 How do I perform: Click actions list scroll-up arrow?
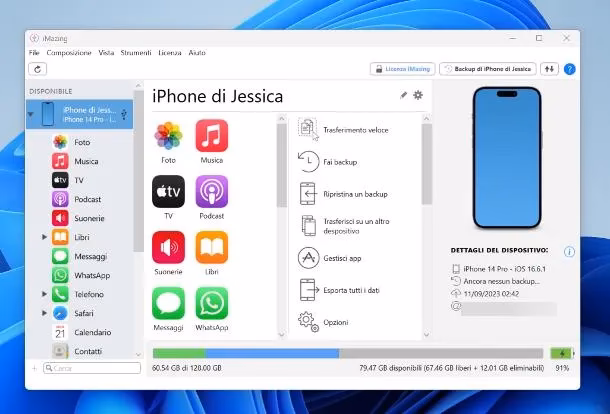click(x=427, y=118)
